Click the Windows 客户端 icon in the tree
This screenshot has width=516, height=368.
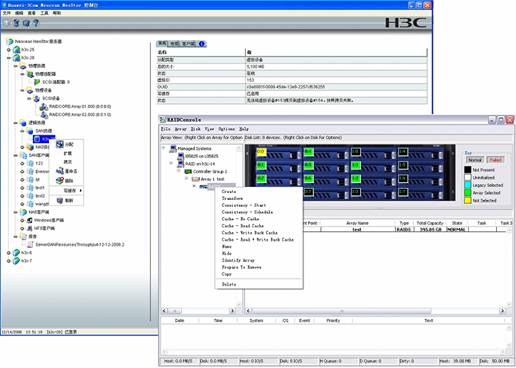30,220
